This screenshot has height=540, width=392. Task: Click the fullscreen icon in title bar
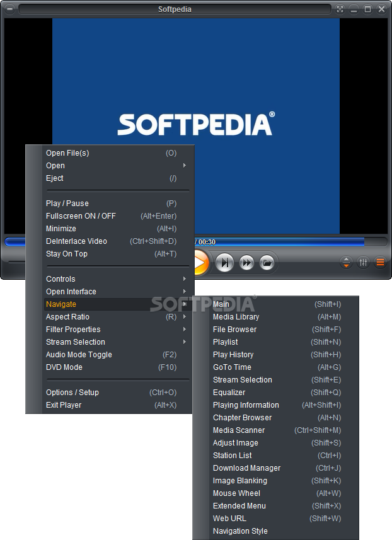(340, 9)
